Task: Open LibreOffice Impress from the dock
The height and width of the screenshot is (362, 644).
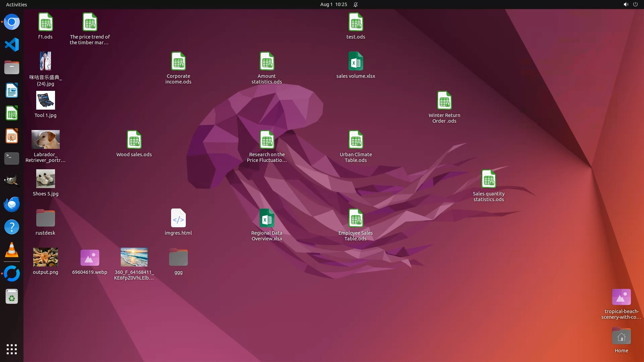Action: tap(12, 136)
